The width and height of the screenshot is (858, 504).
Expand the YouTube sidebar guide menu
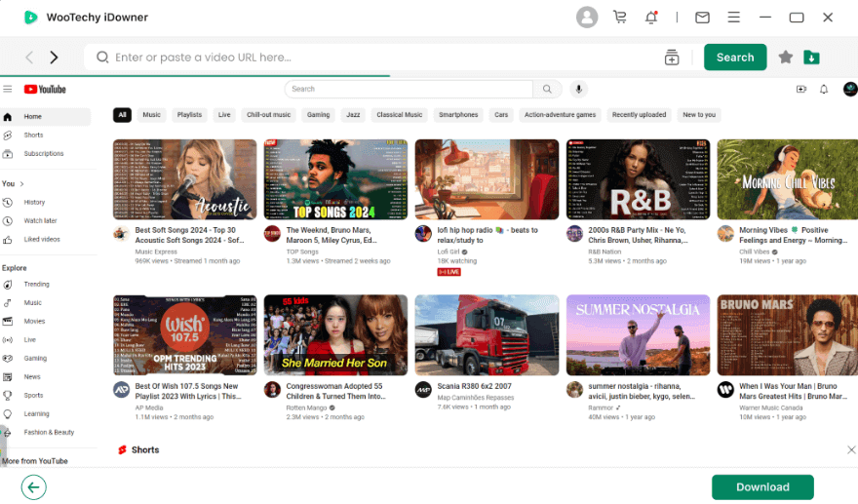(8, 89)
